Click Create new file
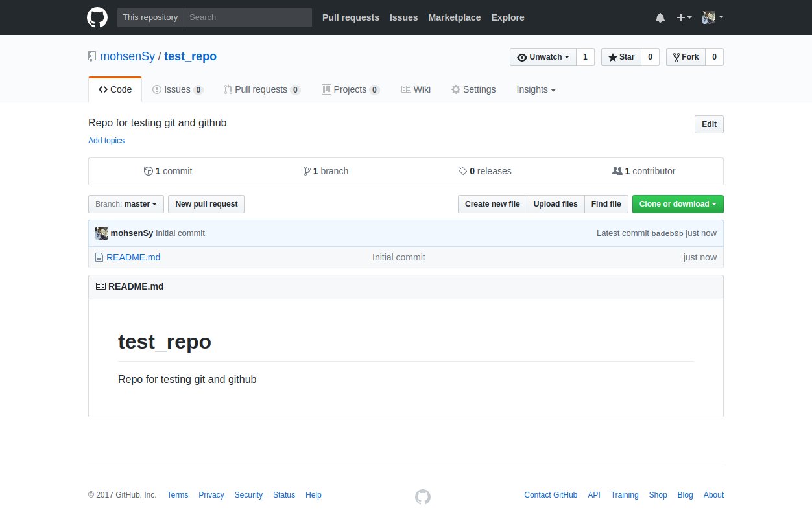812x532 pixels. [492, 204]
